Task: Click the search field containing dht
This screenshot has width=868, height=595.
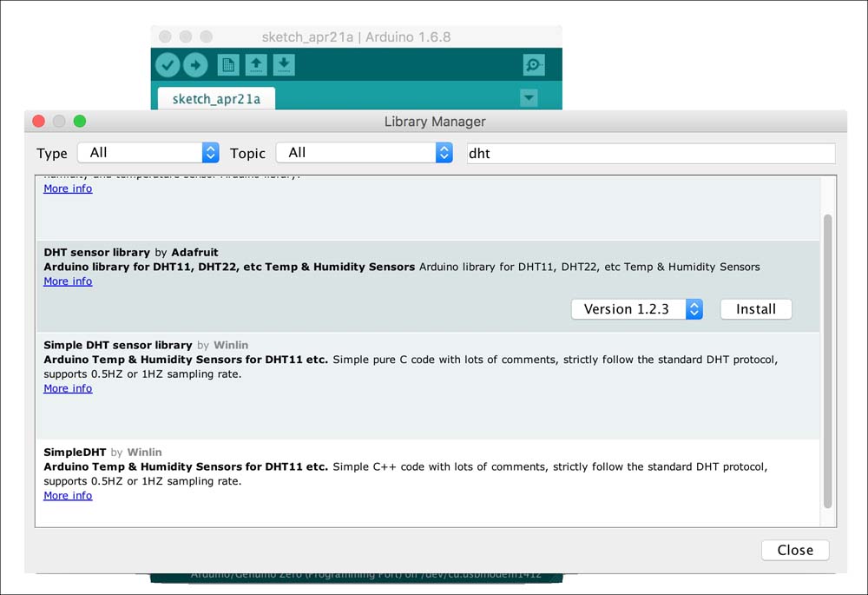Action: pos(651,154)
